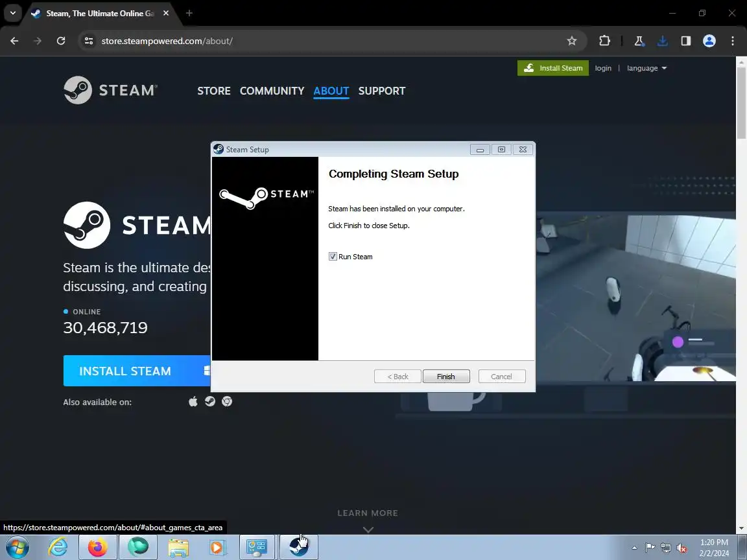Click the Apple macOS availability icon
The width and height of the screenshot is (747, 560).
193,401
